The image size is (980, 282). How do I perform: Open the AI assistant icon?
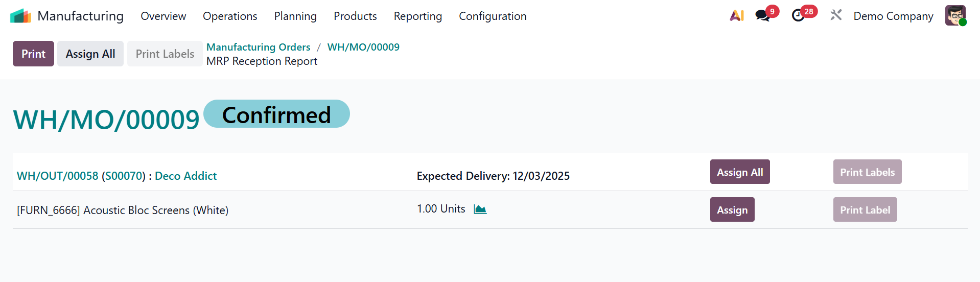click(x=736, y=16)
